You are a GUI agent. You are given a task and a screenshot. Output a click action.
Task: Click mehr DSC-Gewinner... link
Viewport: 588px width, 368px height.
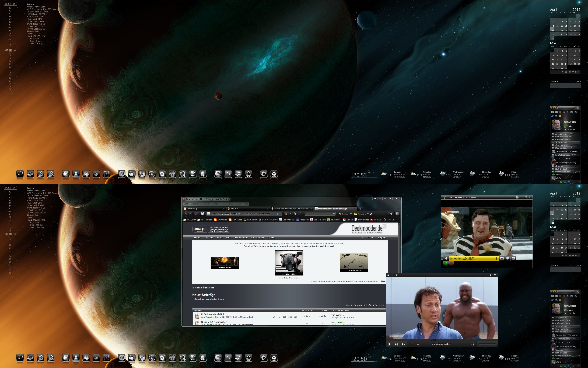[x=289, y=278]
